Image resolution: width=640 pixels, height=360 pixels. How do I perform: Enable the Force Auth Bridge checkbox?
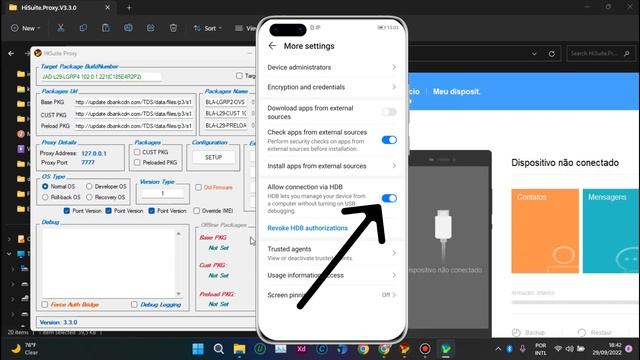click(x=44, y=304)
